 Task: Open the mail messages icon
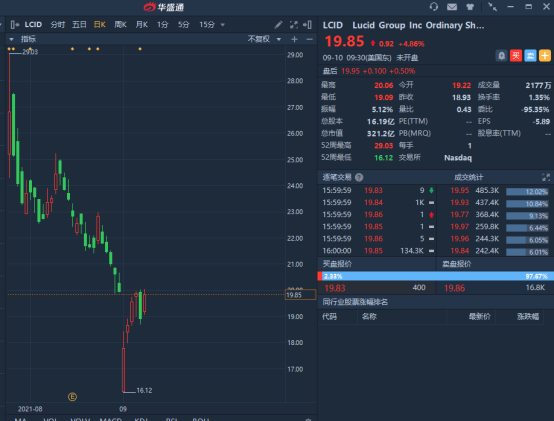tap(452, 7)
